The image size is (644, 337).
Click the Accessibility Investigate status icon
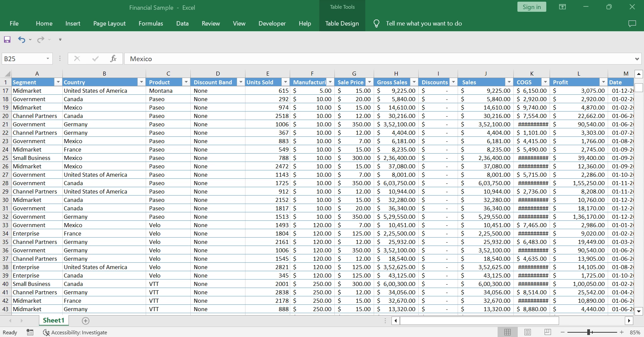coord(46,332)
